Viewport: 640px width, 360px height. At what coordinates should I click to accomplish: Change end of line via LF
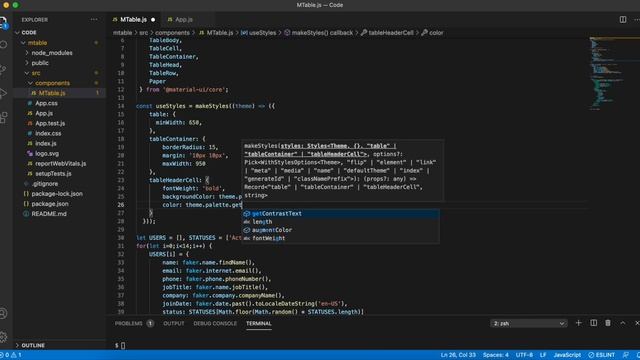(x=543, y=355)
